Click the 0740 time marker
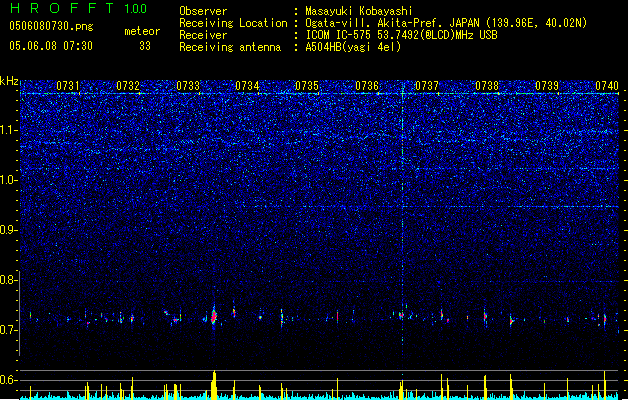This screenshot has width=629, height=400. (607, 86)
